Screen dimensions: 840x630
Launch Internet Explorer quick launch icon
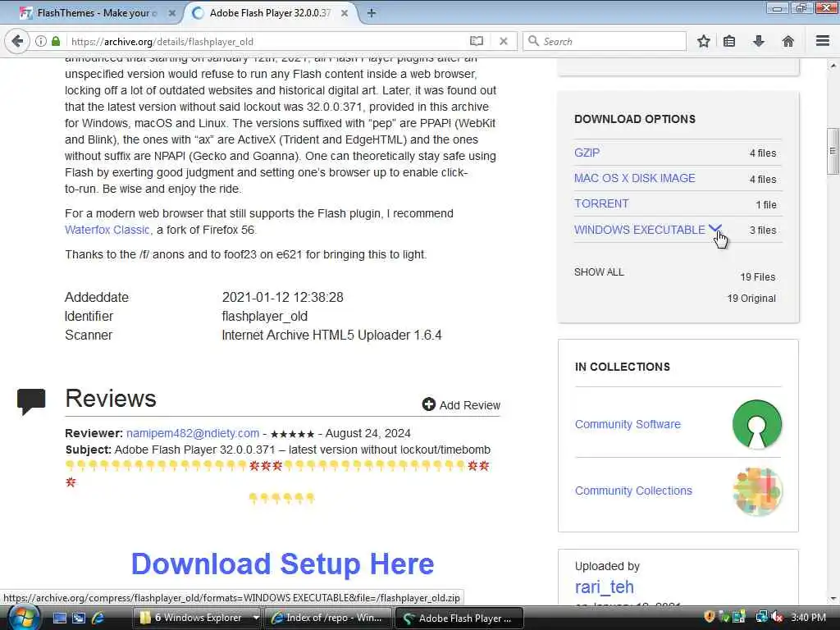tap(98, 619)
